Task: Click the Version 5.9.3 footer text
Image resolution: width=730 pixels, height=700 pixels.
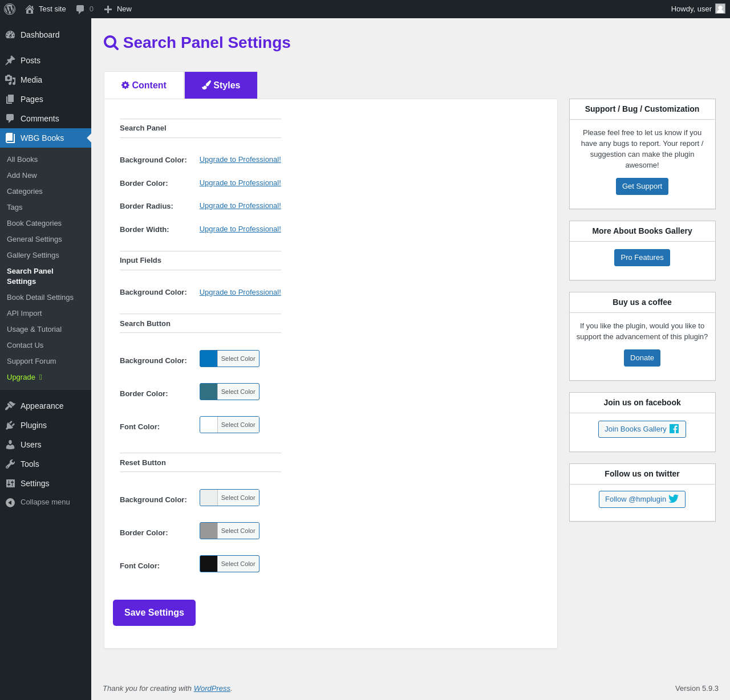Action: coord(697,689)
